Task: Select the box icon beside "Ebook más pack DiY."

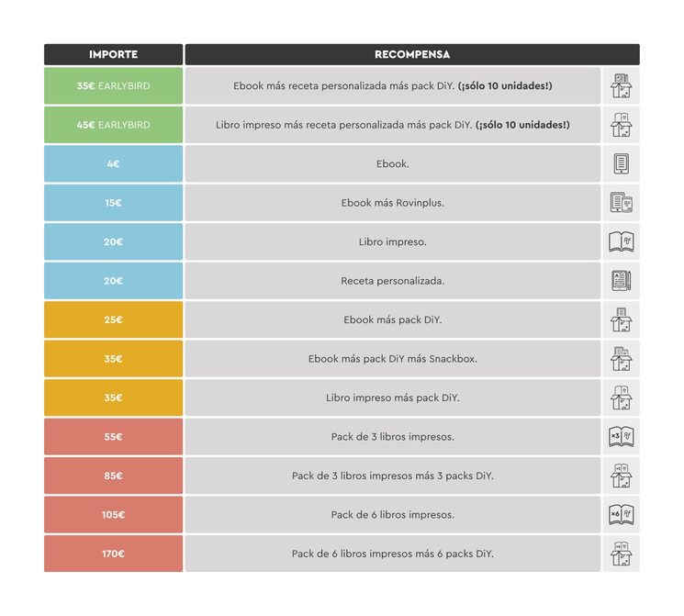Action: tap(621, 320)
